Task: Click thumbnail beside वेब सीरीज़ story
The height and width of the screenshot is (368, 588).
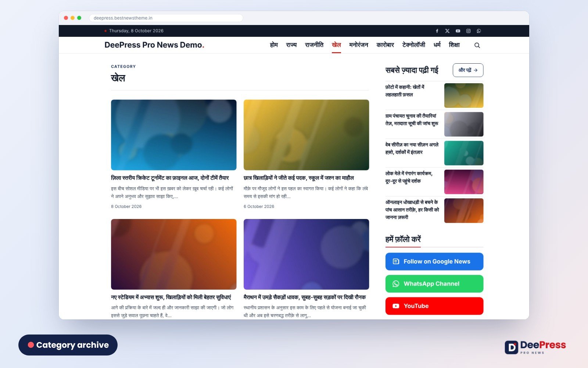Action: tap(464, 153)
